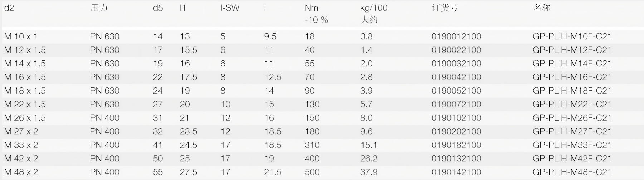
Task: Click the I-SW column header
Action: pos(230,8)
